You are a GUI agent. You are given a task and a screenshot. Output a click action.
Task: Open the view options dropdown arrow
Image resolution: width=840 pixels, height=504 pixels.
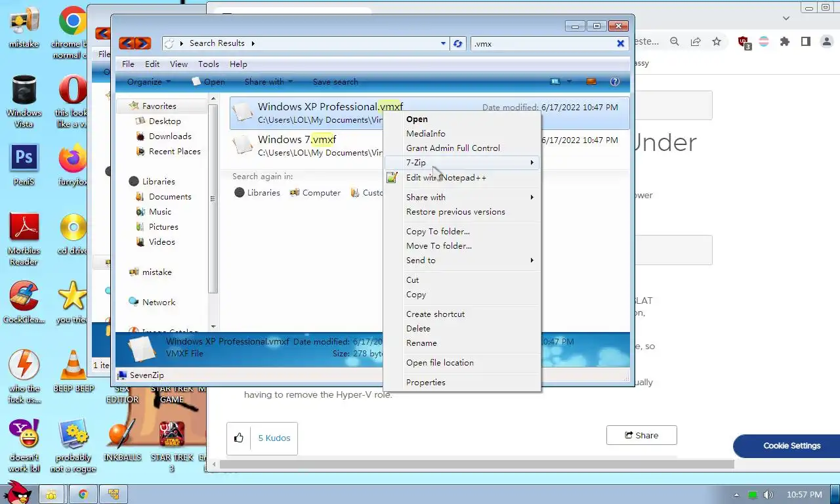tap(569, 81)
